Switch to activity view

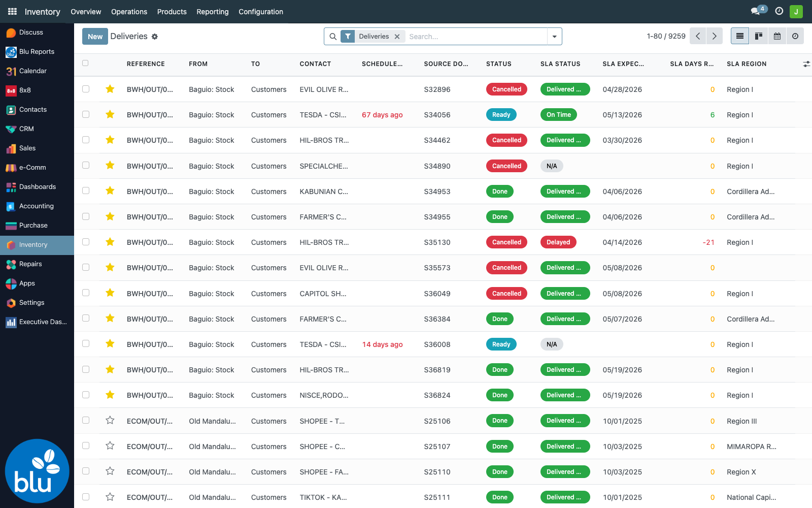pyautogui.click(x=795, y=36)
